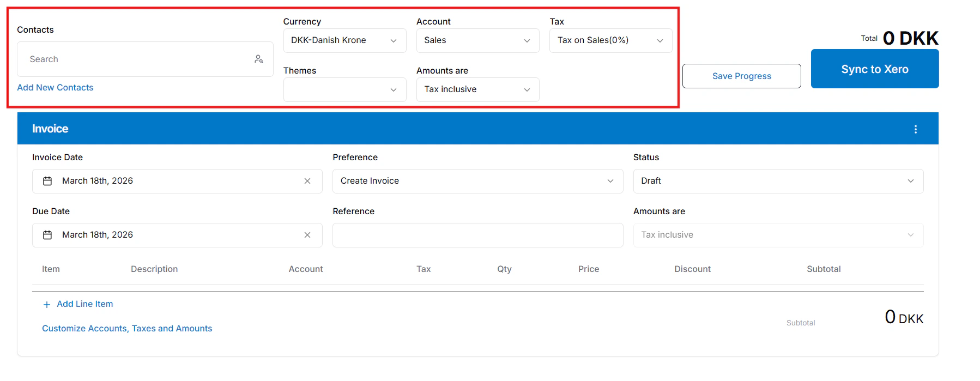Screen dimensions: 980x381
Task: Click the Subtotal column header
Action: pos(824,269)
